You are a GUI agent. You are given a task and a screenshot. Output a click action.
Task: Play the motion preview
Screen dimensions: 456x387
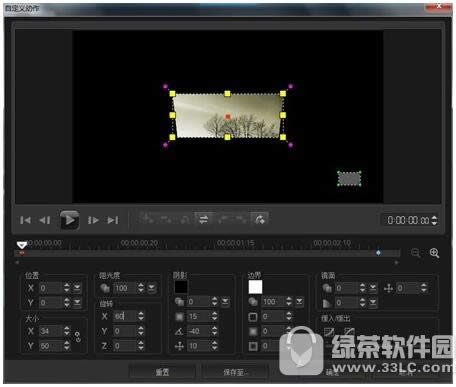click(x=69, y=220)
